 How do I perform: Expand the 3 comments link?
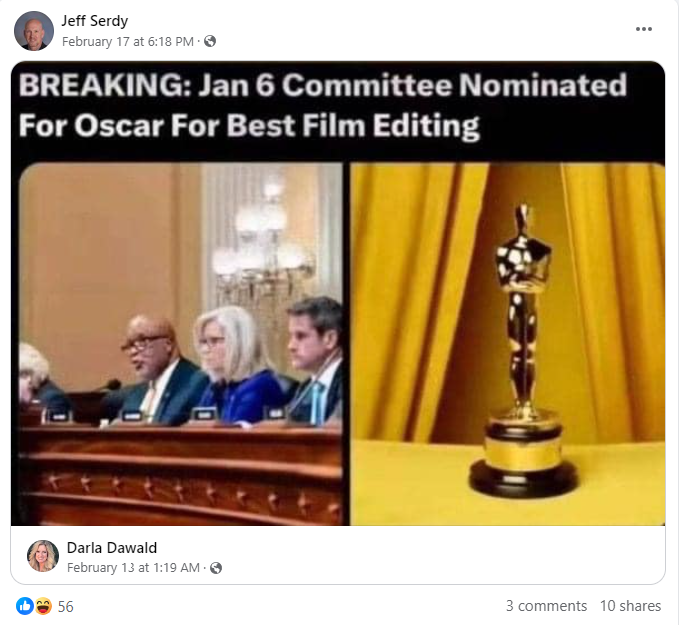coord(546,606)
